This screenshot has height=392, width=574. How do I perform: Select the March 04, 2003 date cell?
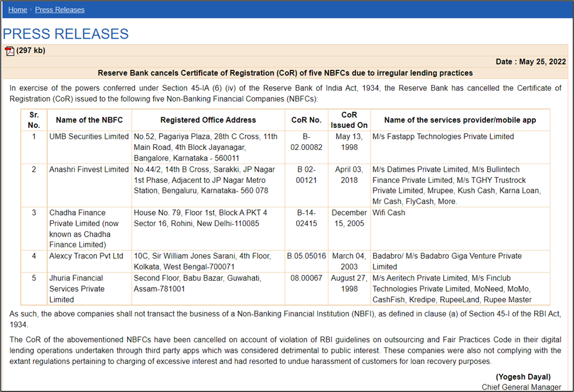349,261
